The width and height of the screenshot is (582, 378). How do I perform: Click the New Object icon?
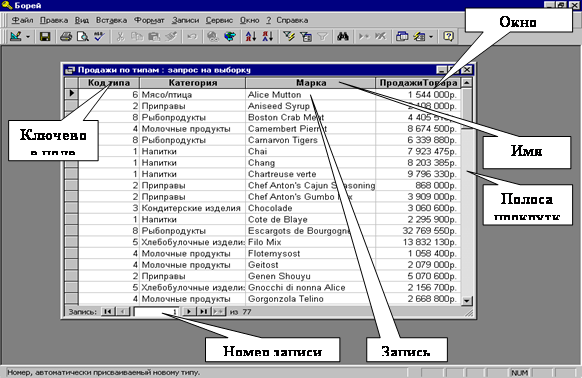[419, 36]
